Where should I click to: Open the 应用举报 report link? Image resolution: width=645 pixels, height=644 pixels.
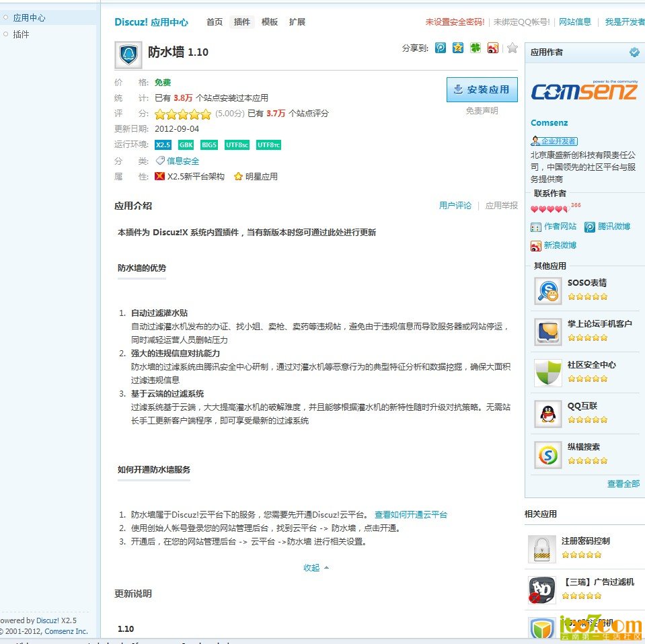point(502,205)
